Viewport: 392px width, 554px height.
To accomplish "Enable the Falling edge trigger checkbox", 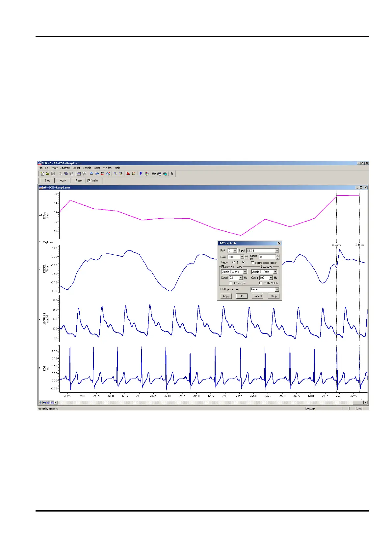I will coord(252,263).
